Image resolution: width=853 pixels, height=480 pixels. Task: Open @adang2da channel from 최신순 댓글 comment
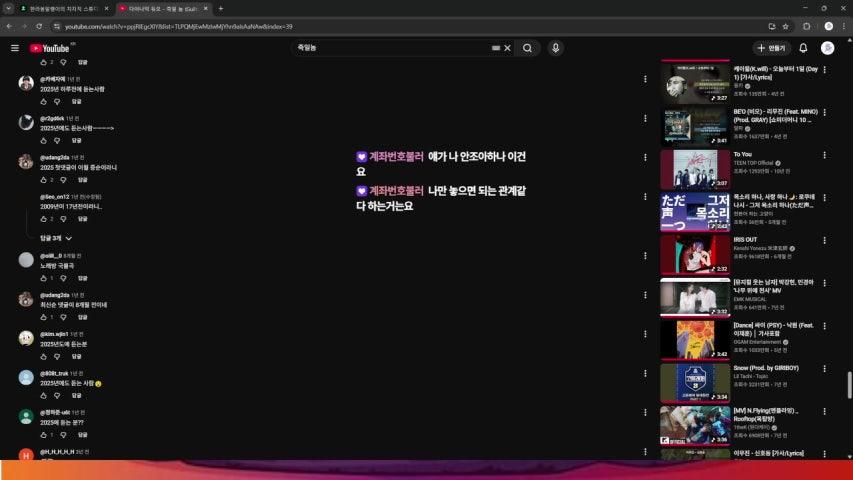click(x=54, y=295)
